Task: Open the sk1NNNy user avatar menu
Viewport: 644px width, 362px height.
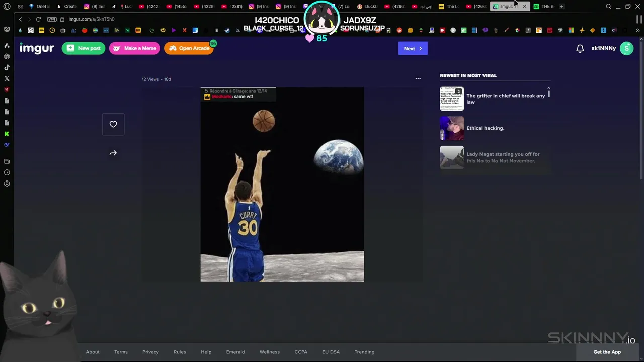Action: click(x=626, y=48)
